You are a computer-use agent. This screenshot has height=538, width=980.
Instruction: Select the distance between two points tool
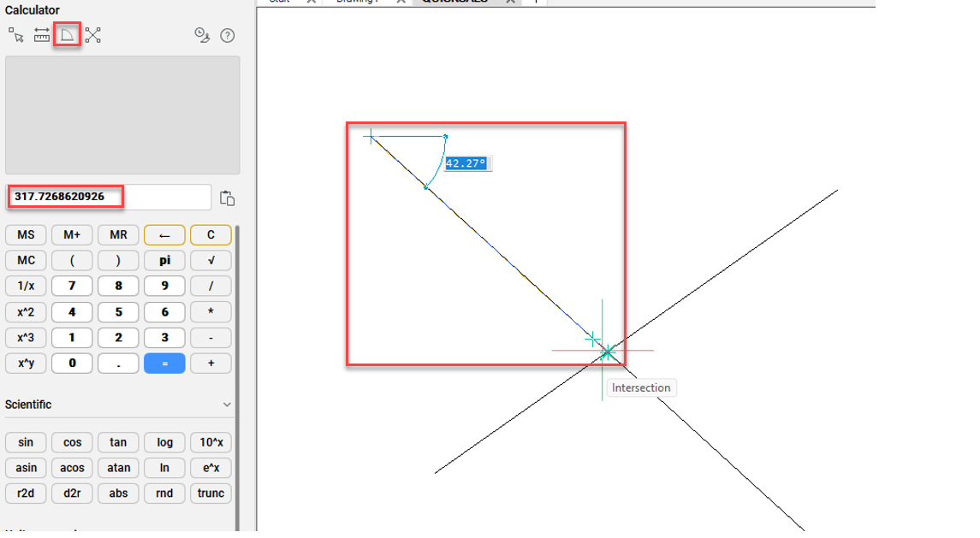tap(42, 35)
